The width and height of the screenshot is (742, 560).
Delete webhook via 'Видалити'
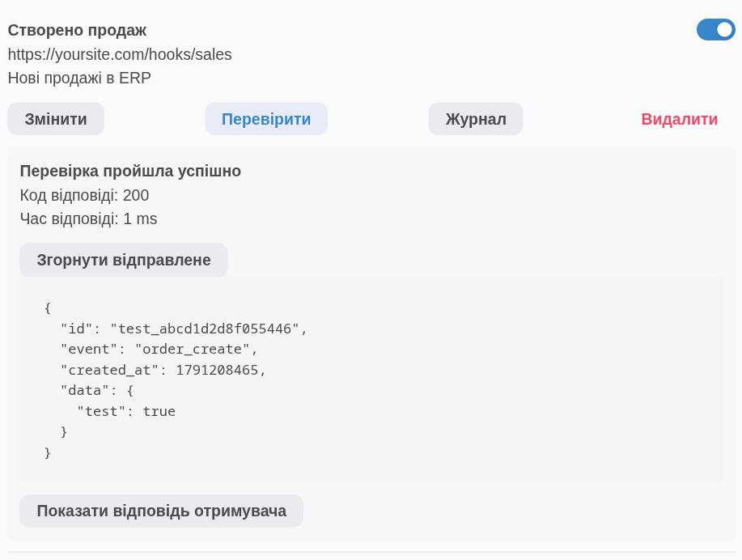coord(679,119)
